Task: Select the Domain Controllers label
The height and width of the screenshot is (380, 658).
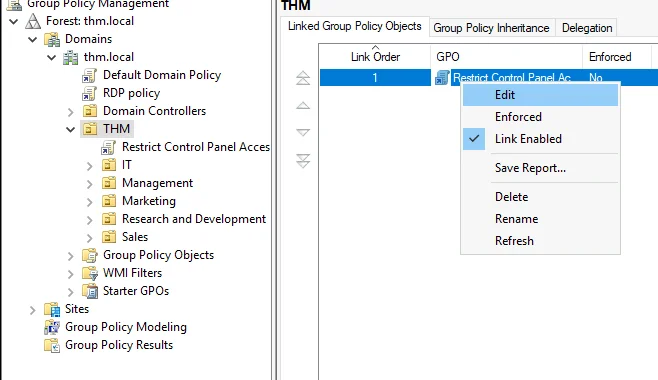Action: click(154, 111)
